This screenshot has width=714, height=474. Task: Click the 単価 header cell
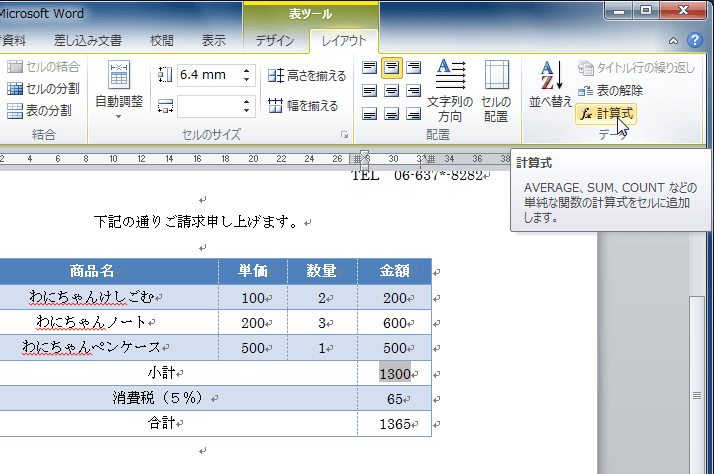pos(253,271)
